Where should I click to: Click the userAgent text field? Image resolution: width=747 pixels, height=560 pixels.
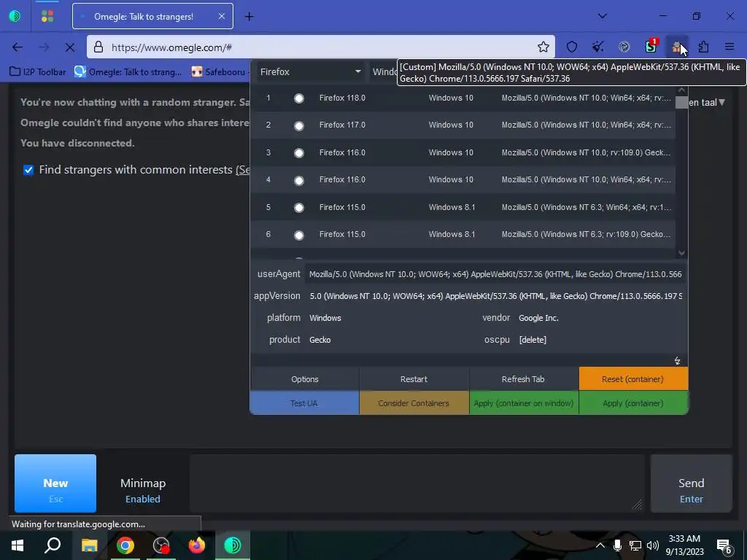[495, 274]
